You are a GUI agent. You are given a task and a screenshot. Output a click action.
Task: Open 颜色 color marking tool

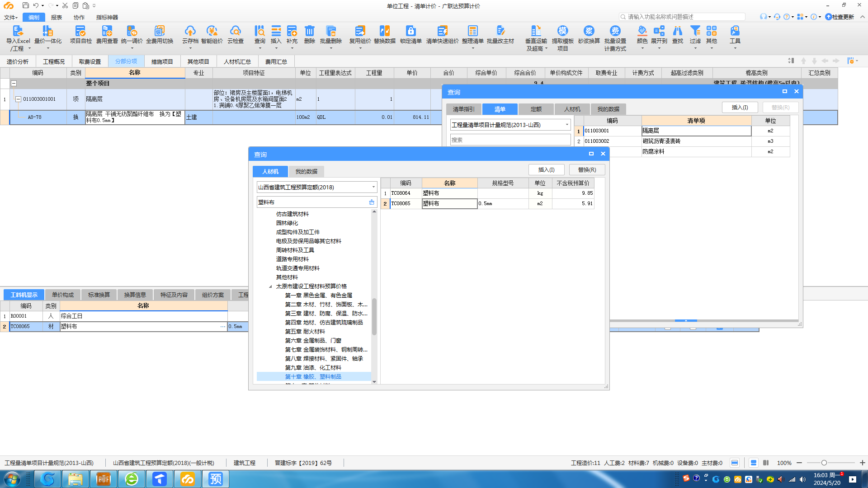pos(642,35)
